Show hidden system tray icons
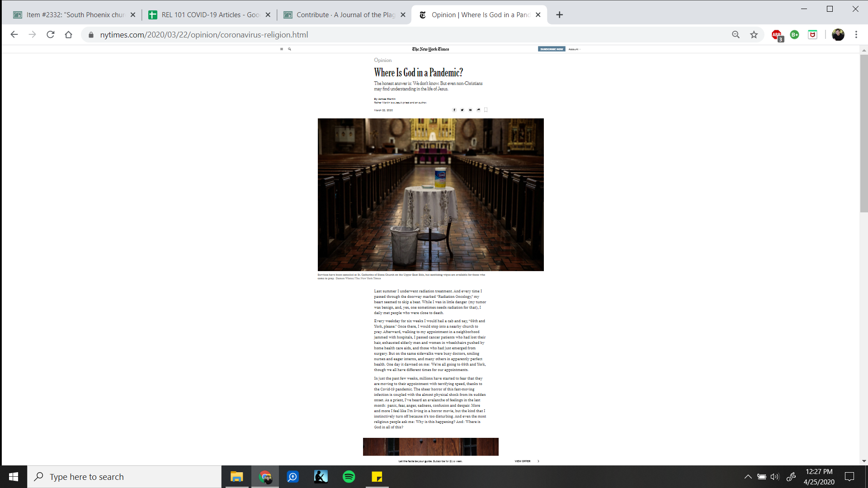The image size is (868, 488). click(748, 477)
